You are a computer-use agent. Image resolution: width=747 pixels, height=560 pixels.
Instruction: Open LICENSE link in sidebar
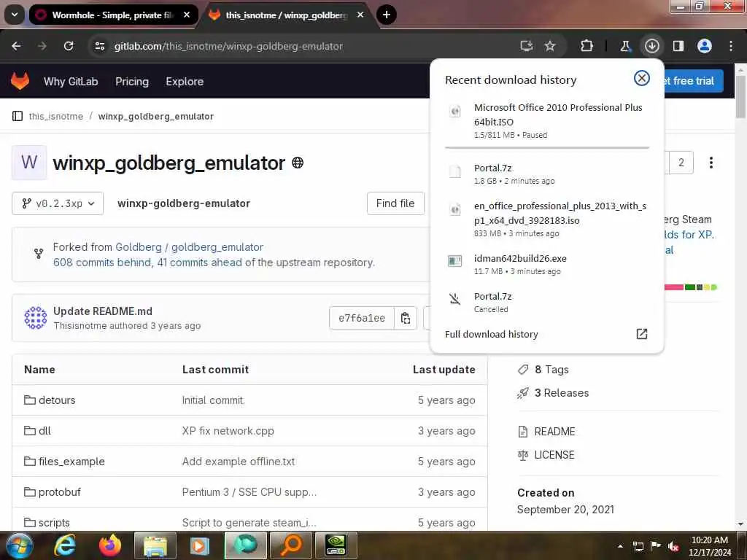click(554, 455)
